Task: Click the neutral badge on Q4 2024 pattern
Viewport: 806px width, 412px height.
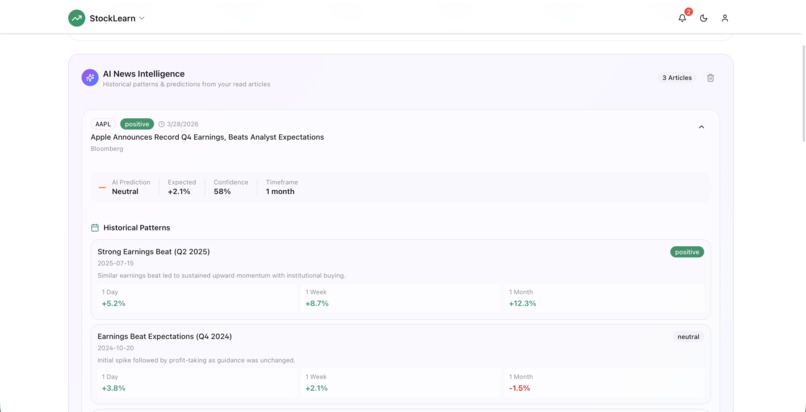Action: (x=688, y=337)
